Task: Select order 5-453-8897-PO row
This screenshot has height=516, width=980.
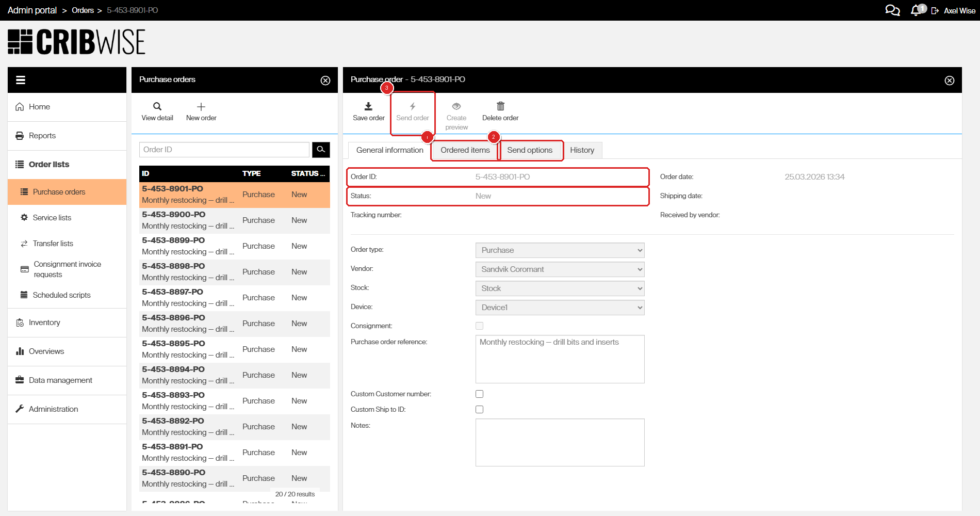Action: [x=234, y=298]
